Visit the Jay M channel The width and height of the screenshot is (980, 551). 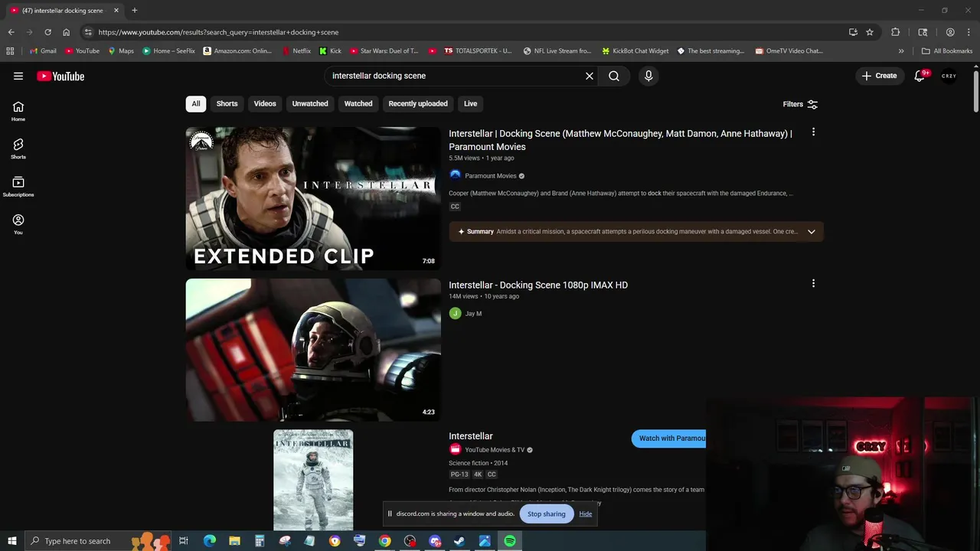473,314
